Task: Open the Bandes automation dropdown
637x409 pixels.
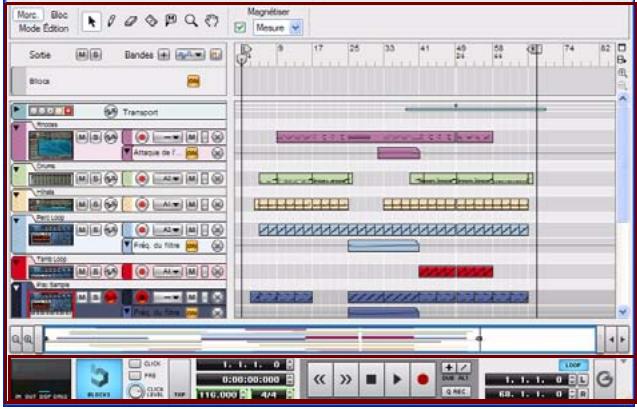Action: click(190, 54)
